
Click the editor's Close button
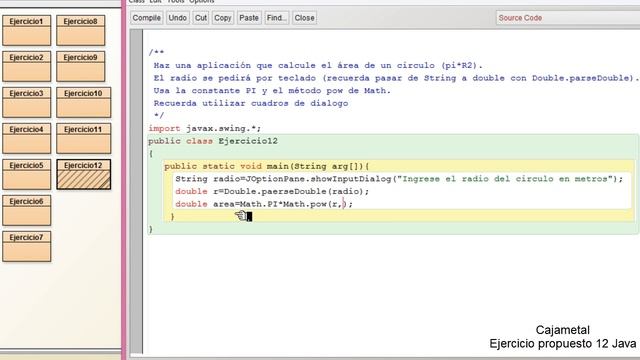click(x=304, y=18)
